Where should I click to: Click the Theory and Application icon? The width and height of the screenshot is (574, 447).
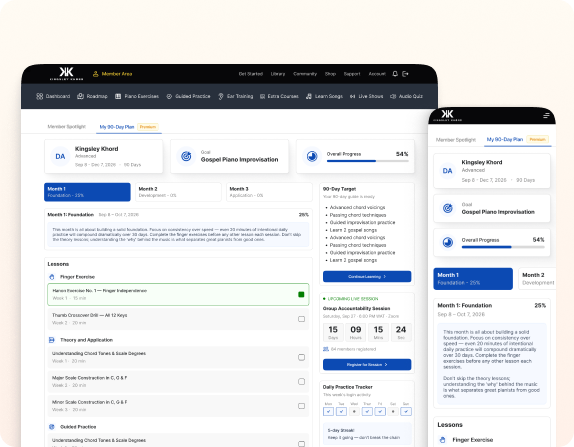point(52,340)
